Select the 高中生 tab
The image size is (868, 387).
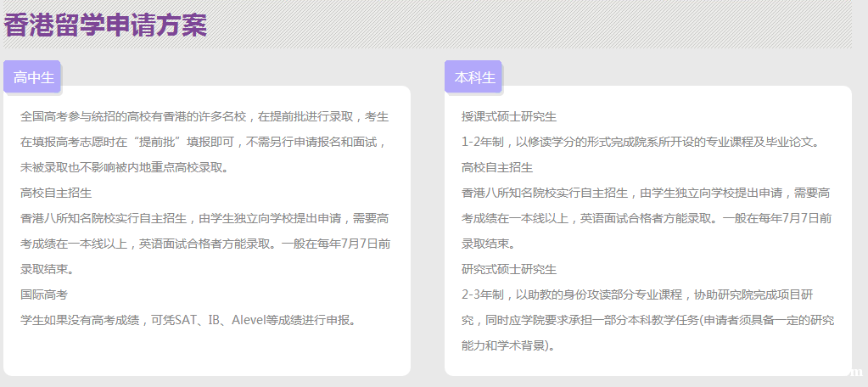click(34, 77)
